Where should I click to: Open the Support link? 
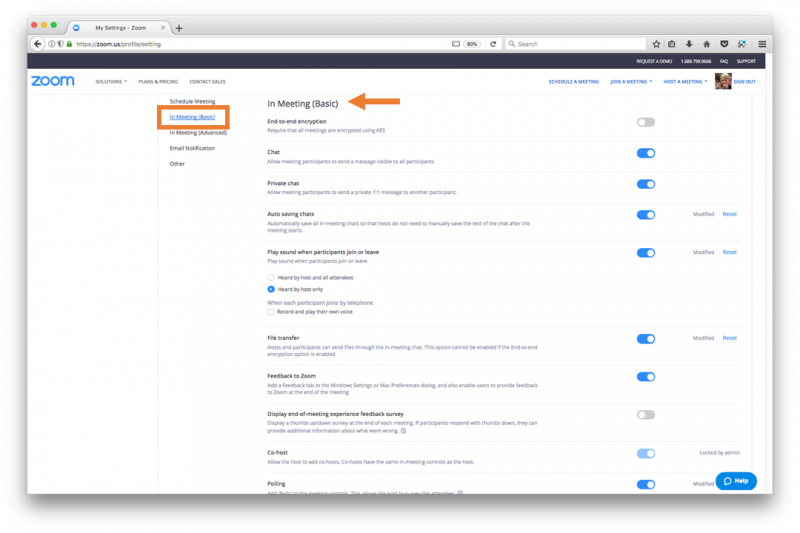[746, 61]
